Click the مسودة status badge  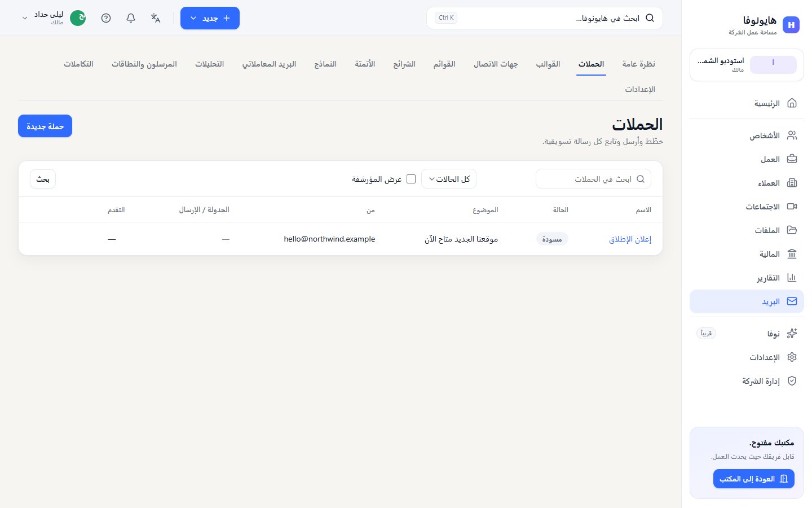(552, 239)
